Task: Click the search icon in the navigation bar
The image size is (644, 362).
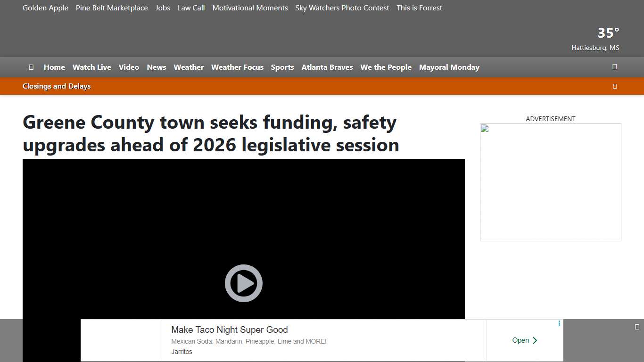Action: pos(615,67)
